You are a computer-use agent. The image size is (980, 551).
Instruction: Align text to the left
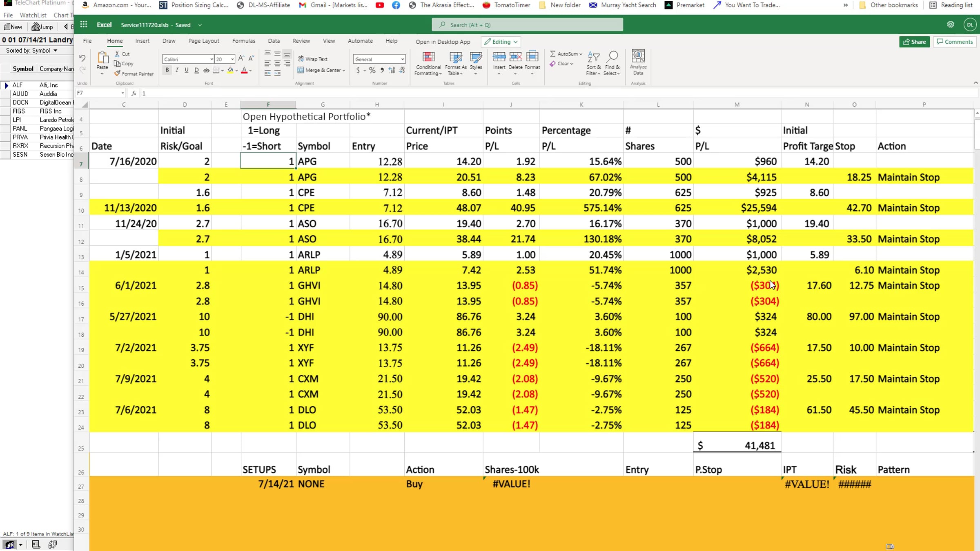pos(267,64)
